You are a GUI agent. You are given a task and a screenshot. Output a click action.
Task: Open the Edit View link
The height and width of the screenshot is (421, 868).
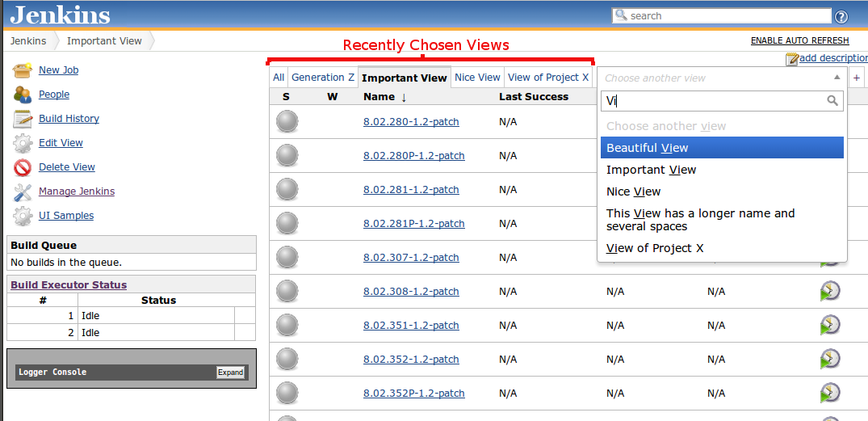(x=61, y=143)
